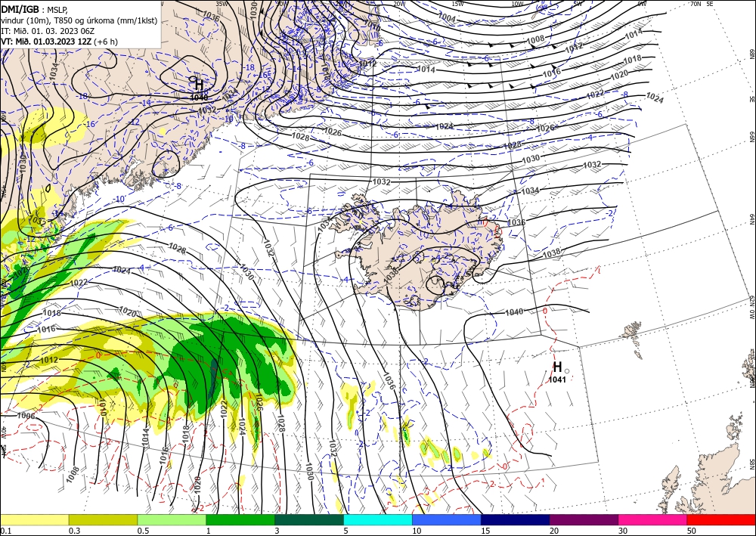Click the pink 30–50 mm legend swatch
The width and height of the screenshot is (756, 536).
pyautogui.click(x=653, y=519)
